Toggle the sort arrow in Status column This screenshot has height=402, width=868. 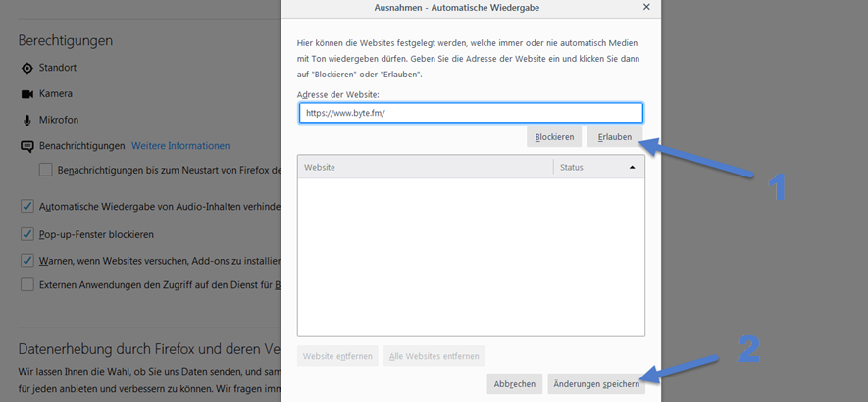633,168
